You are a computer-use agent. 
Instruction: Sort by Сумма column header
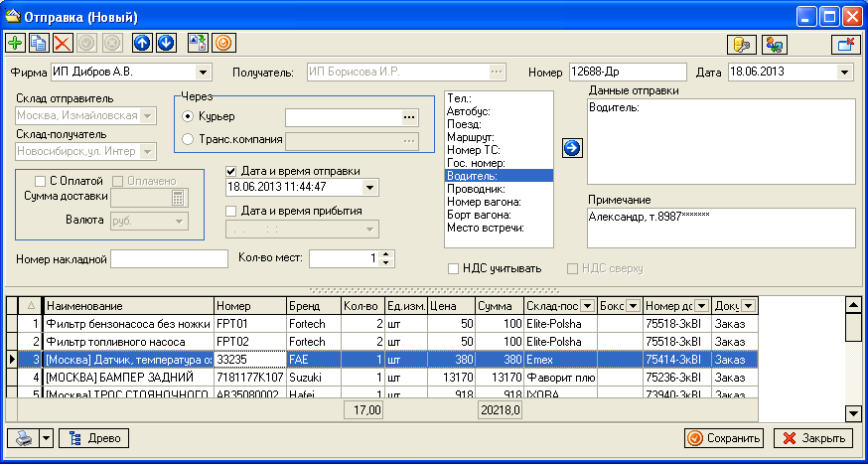[x=500, y=306]
